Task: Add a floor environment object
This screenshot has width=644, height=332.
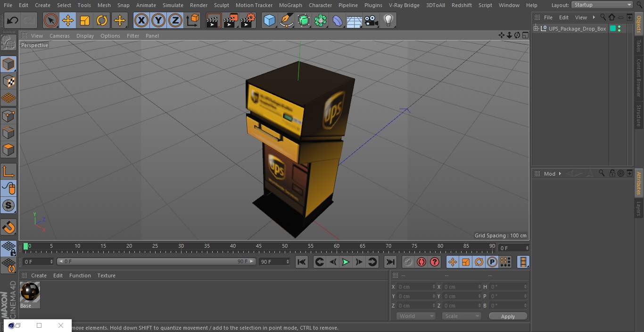Action: [355, 20]
